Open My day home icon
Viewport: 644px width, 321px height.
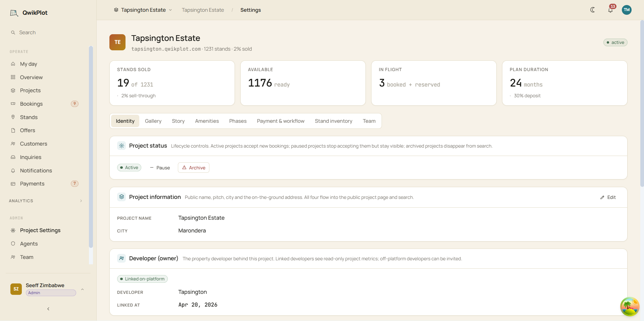[13, 64]
